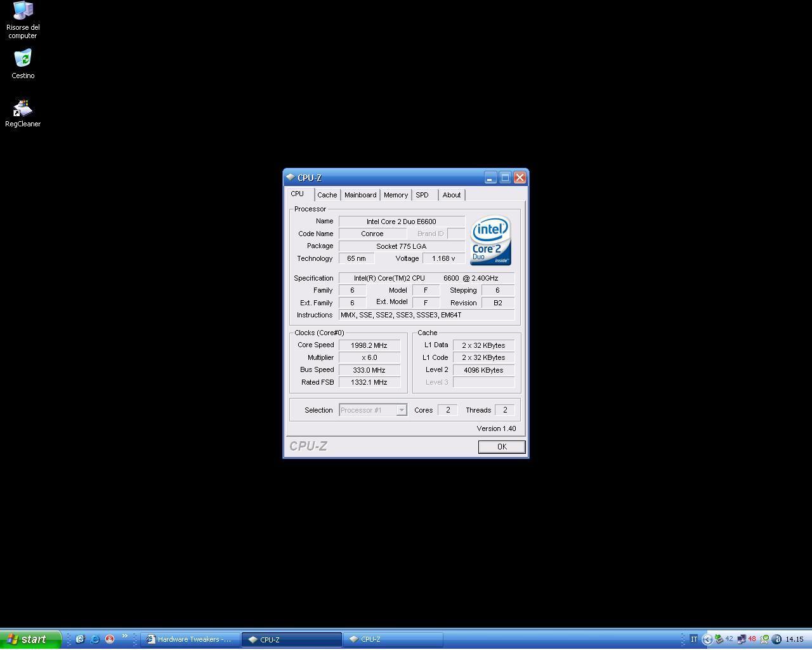Minimize the CPU-Z window
The width and height of the screenshot is (812, 650).
coord(490,178)
